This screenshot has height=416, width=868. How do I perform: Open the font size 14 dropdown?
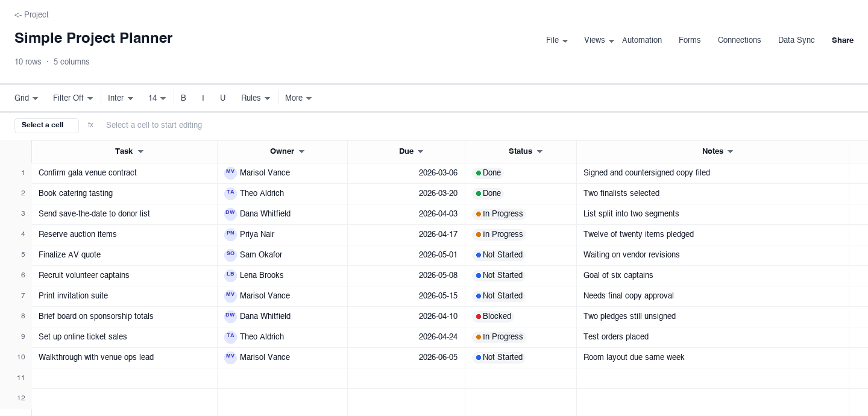point(157,98)
